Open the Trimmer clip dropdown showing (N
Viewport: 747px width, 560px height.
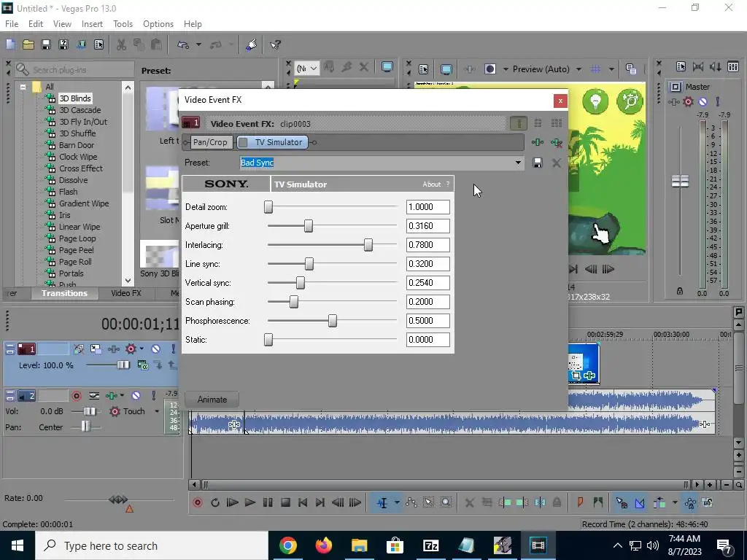[x=307, y=68]
